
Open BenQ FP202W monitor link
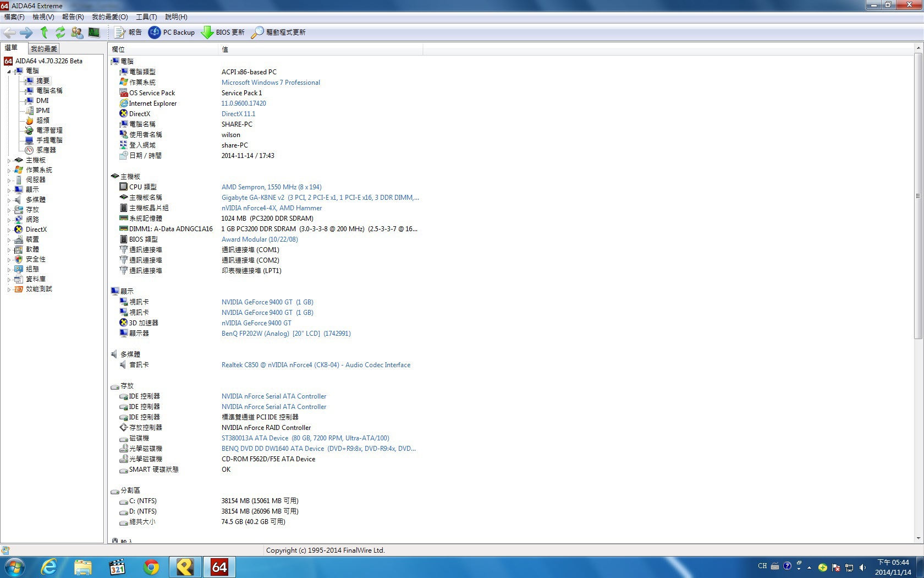[286, 334]
